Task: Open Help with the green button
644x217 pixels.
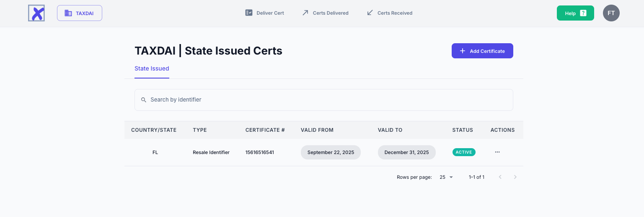Action: click(x=575, y=13)
